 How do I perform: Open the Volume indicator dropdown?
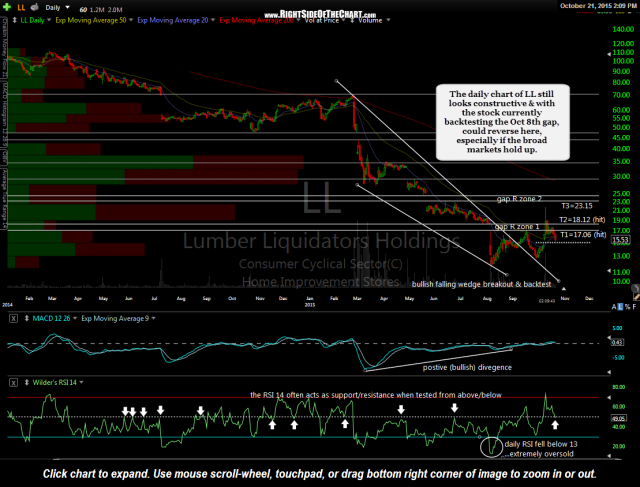click(388, 20)
